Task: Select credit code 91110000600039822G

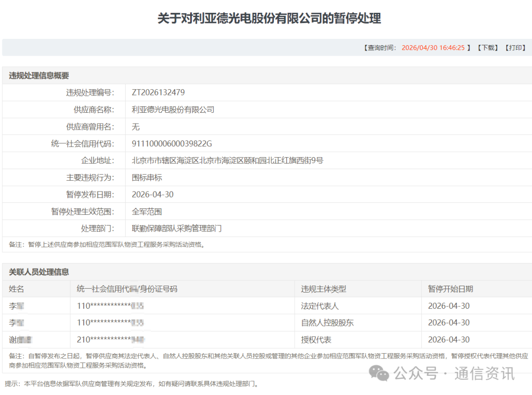Action: pos(172,144)
